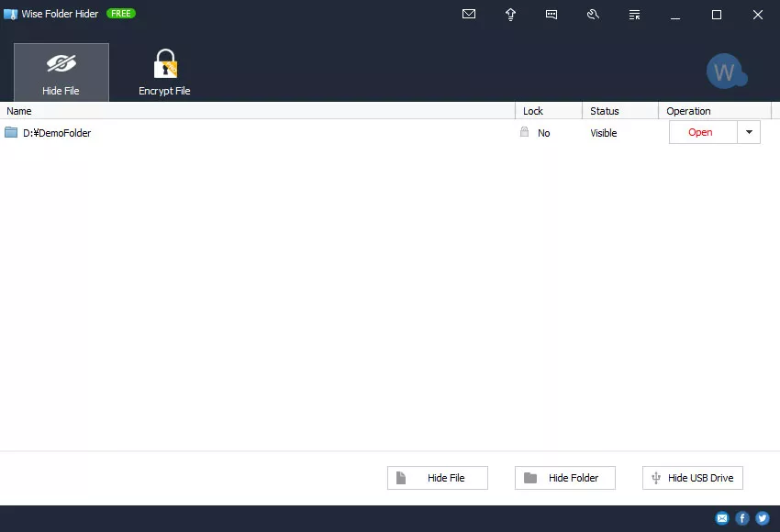This screenshot has width=780, height=532.
Task: Click the Status column header
Action: coord(620,111)
